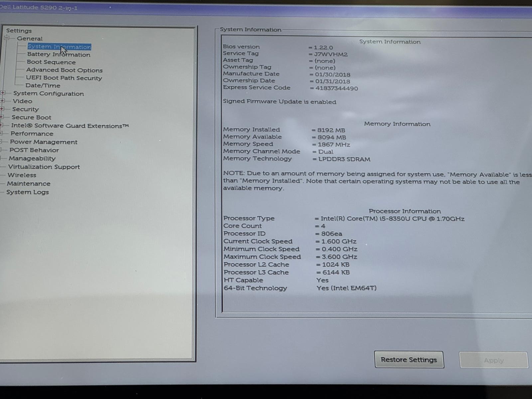The width and height of the screenshot is (532, 399).
Task: Click the Service Tag value J7WVHM2
Action: [331, 54]
